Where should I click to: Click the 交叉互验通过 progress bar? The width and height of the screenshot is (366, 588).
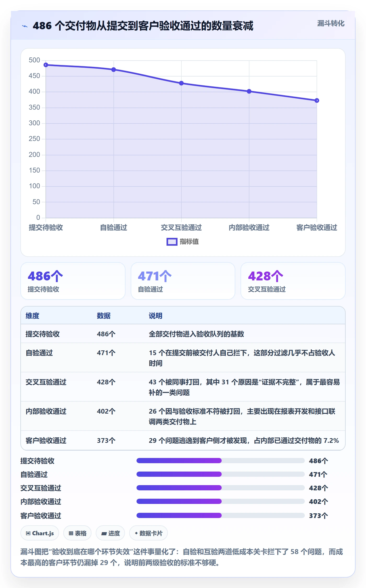pyautogui.click(x=221, y=488)
